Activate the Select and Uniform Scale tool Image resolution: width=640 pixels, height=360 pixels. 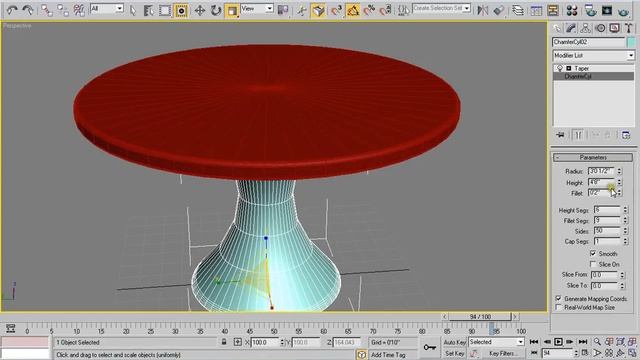tap(232, 10)
